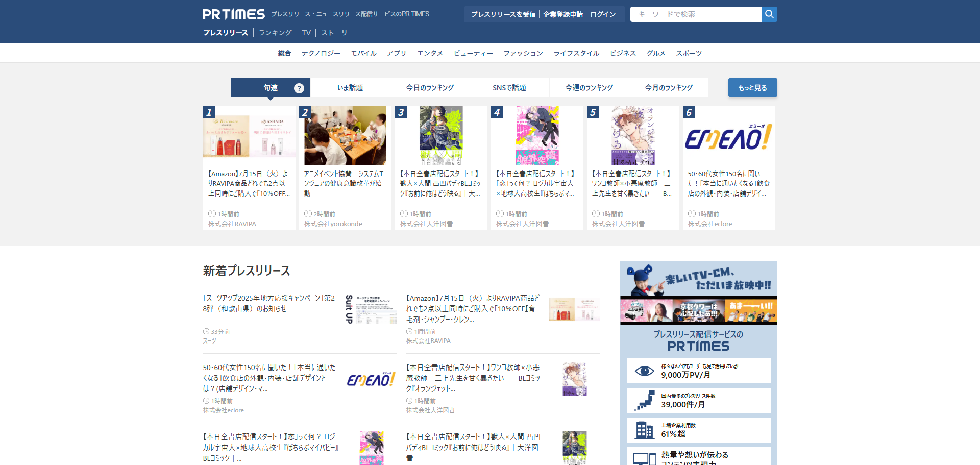Viewport: 980px width, 465px height.
Task: Open rank 1 RAVIPA product thumbnail
Action: (249, 135)
